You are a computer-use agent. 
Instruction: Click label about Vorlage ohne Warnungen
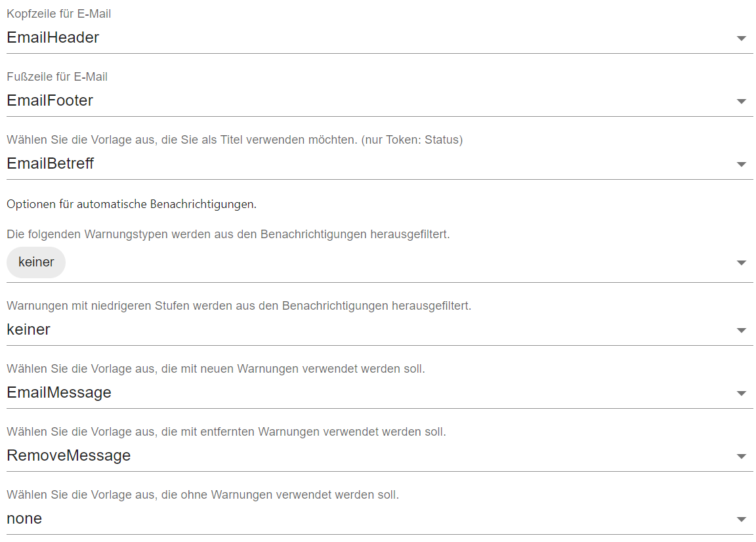[203, 495]
